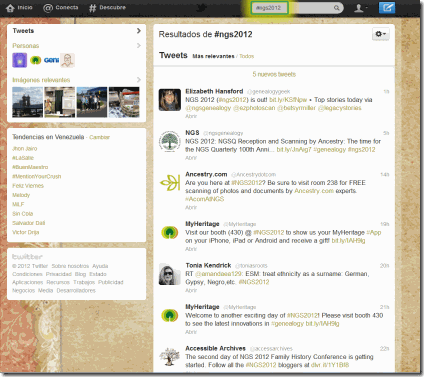This screenshot has width=424, height=377.
Task: Open Conecta @ tab
Action: click(60, 8)
